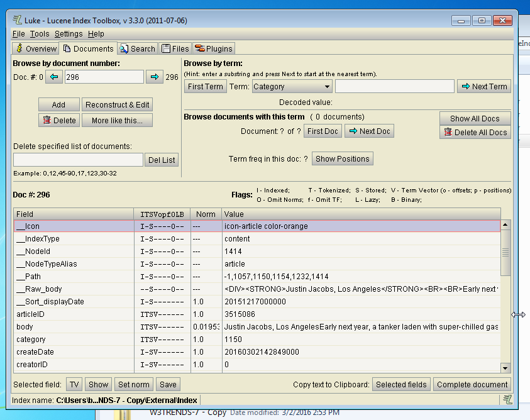
Task: Click the TV term vector button
Action: pyautogui.click(x=74, y=385)
